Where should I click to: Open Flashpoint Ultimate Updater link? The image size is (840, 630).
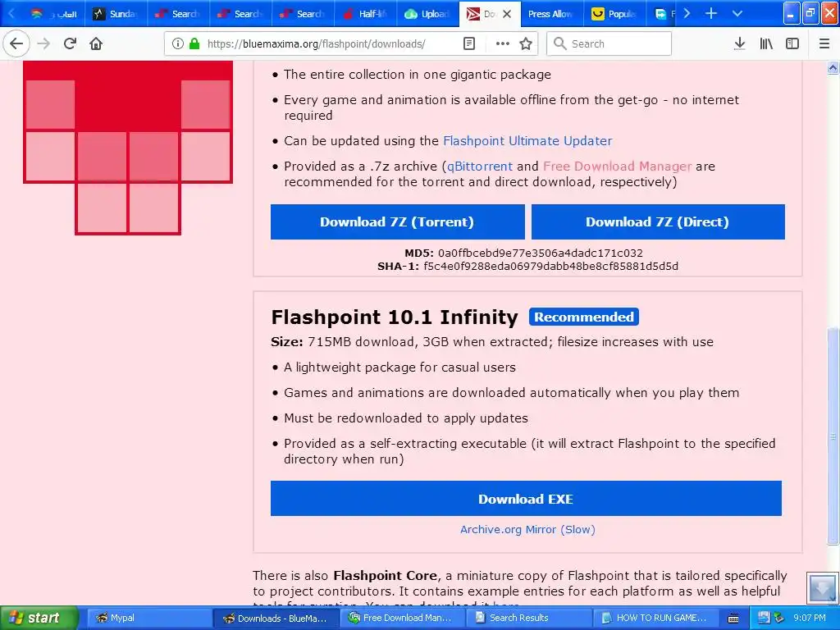point(527,141)
